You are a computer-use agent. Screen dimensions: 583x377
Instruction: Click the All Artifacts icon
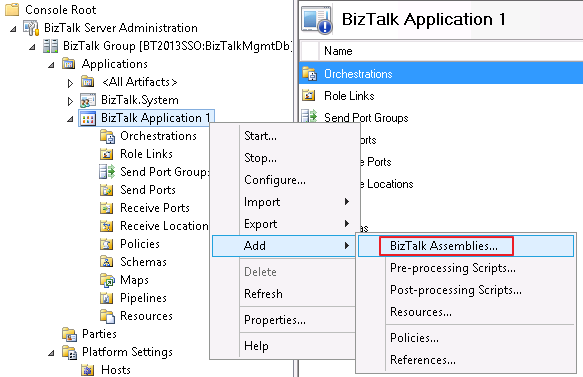pyautogui.click(x=88, y=81)
